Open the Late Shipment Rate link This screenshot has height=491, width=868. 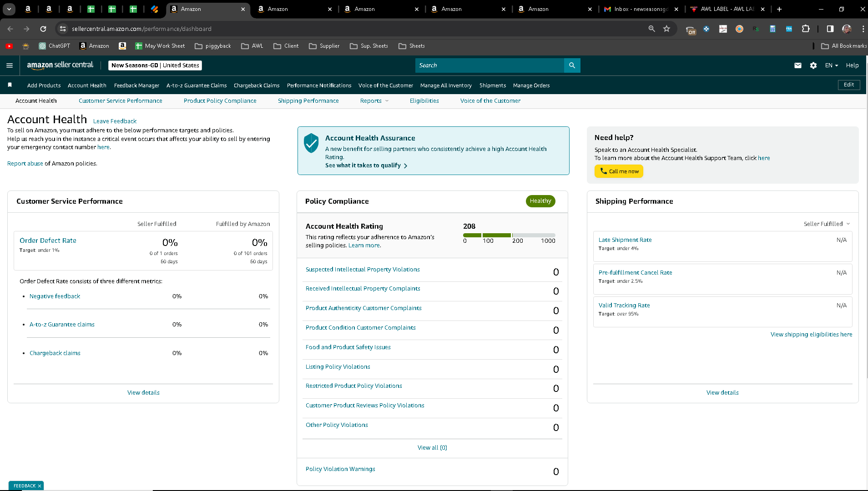(625, 240)
